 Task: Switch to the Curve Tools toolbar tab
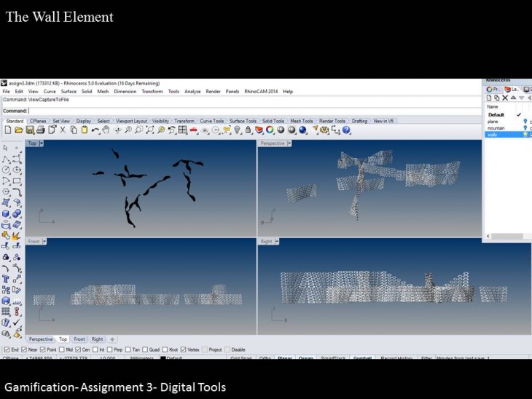click(211, 121)
